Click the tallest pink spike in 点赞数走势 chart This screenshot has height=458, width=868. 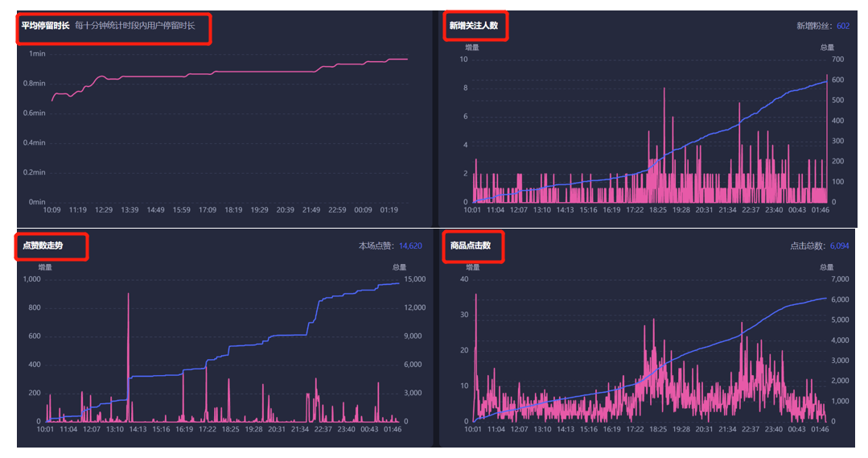129,296
